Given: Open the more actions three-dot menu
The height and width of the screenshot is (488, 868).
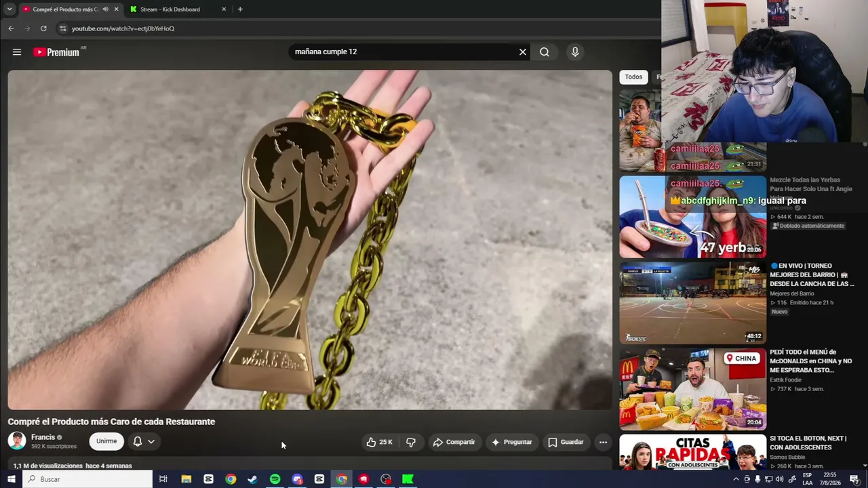Looking at the screenshot, I should tap(603, 442).
